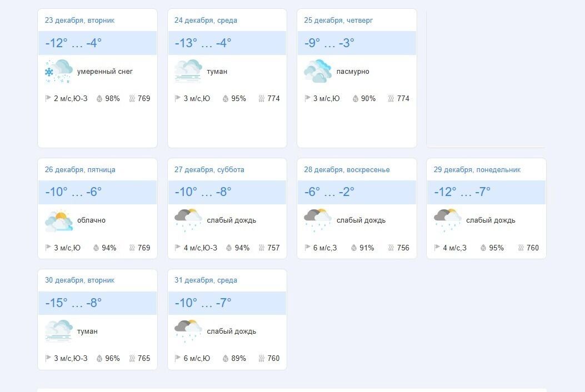Click rain icon on 31 декабря card

(188, 331)
